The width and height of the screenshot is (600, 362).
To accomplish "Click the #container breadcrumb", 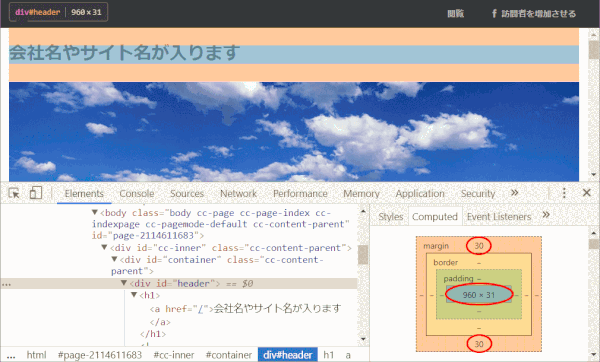I will [x=229, y=355].
